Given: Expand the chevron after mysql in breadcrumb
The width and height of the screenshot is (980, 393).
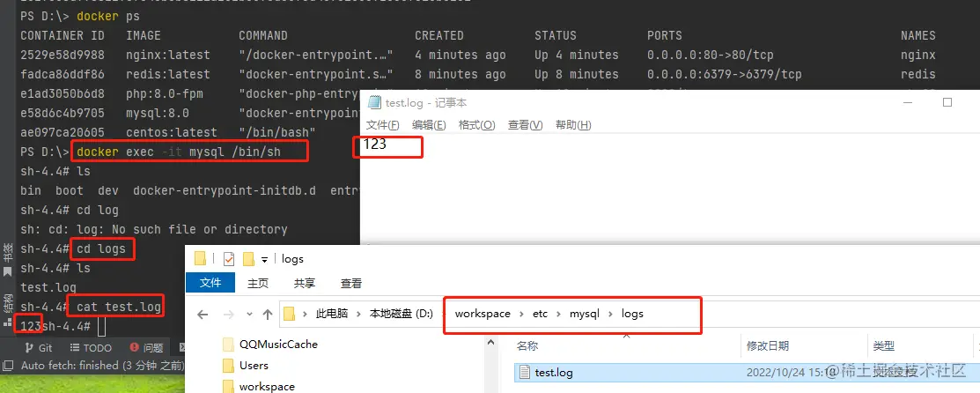Looking at the screenshot, I should (610, 315).
